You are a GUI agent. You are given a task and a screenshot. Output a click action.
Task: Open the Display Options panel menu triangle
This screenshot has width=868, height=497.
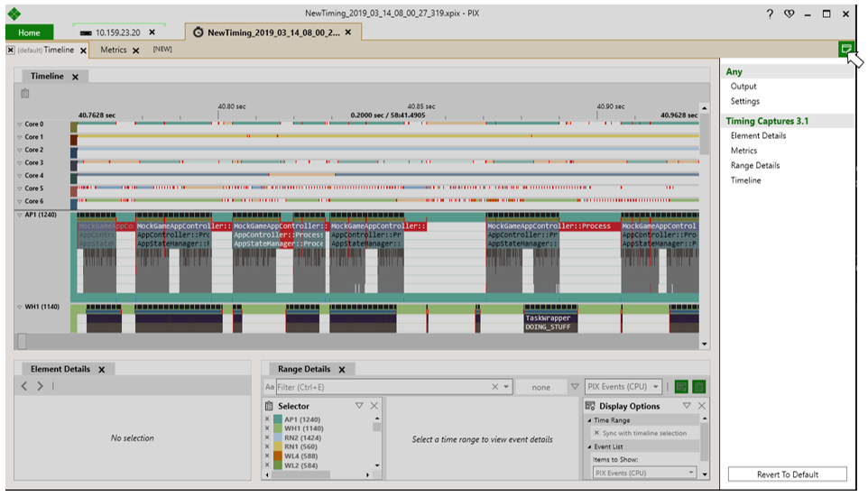687,406
